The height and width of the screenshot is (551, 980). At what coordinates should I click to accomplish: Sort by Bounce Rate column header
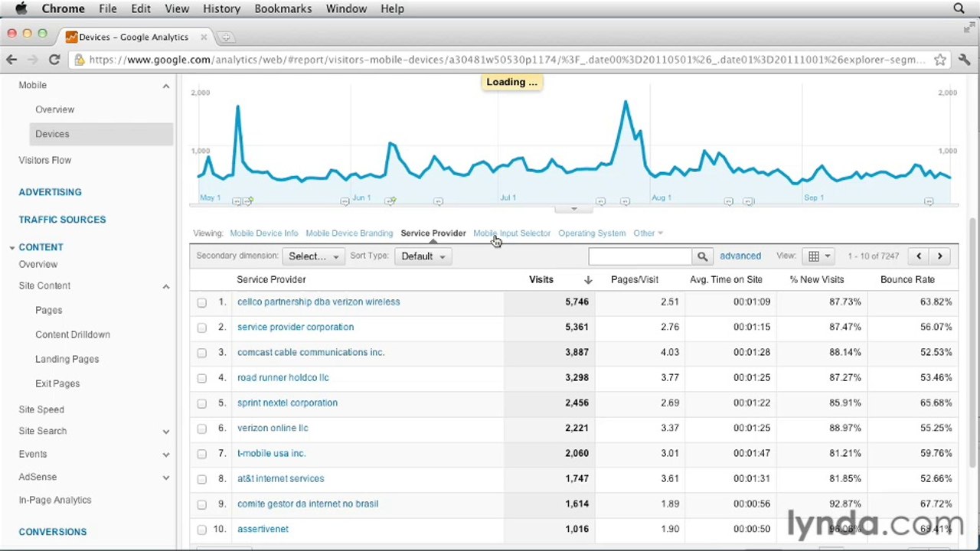click(906, 280)
